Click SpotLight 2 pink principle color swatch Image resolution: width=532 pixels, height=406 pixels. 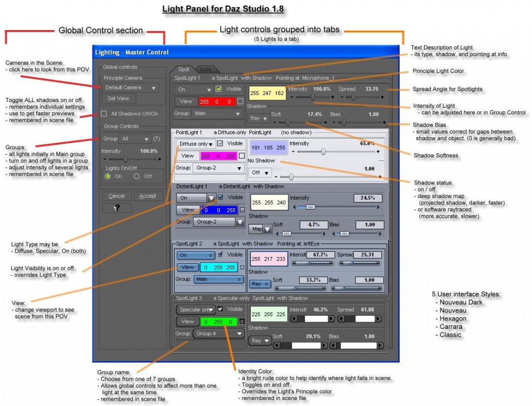click(x=269, y=259)
